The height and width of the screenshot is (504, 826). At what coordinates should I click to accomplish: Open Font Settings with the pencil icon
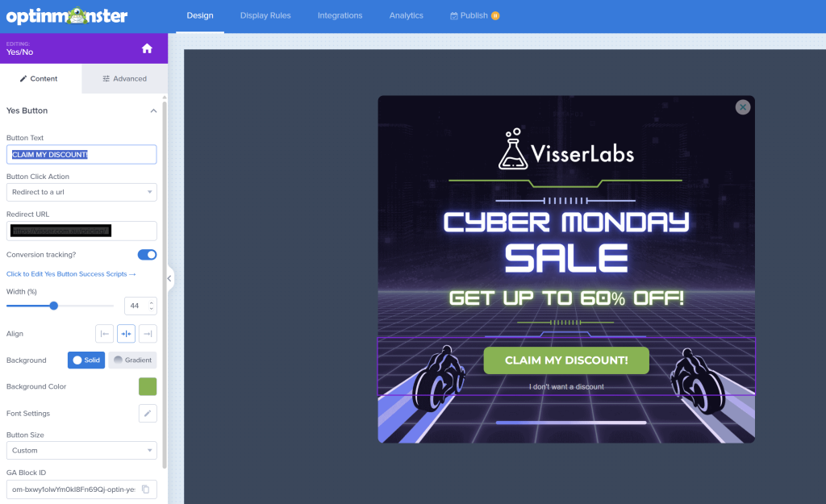[x=147, y=413]
